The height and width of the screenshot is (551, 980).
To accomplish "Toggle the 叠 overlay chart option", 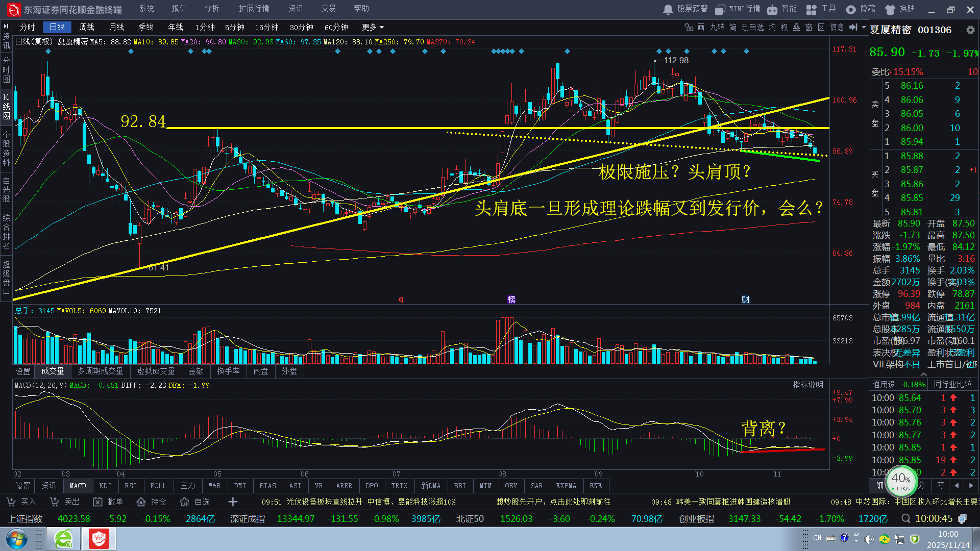I will [x=796, y=28].
